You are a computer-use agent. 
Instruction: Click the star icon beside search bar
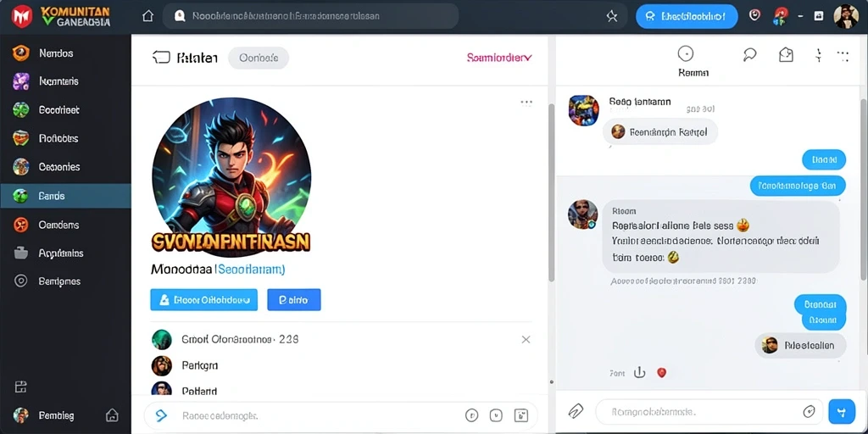[612, 17]
